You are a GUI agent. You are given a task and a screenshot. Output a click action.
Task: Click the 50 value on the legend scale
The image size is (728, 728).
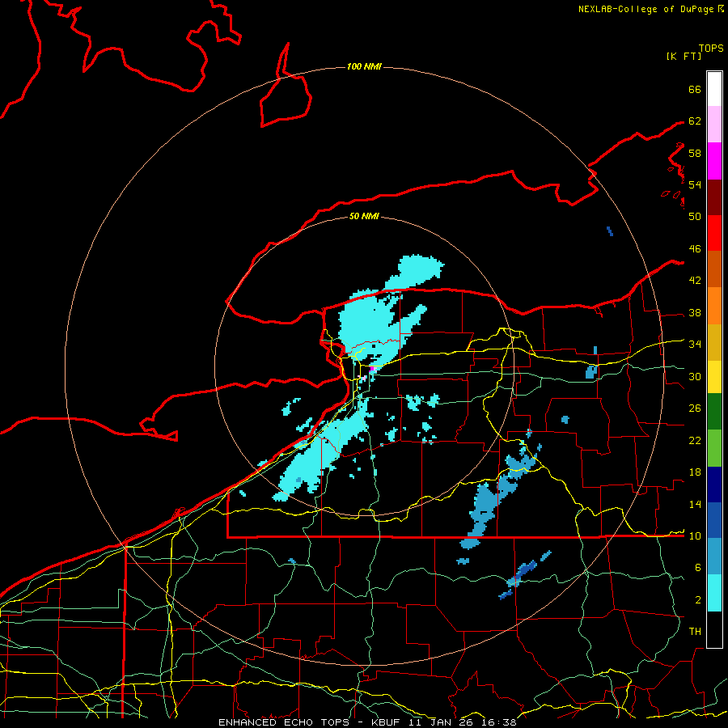click(695, 216)
